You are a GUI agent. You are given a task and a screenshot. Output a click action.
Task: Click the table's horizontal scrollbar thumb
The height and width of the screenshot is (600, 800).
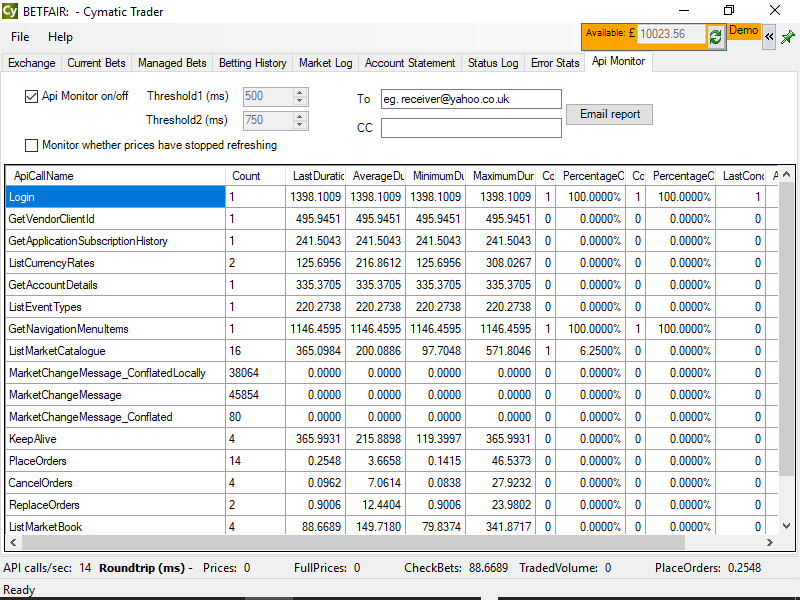coord(353,543)
